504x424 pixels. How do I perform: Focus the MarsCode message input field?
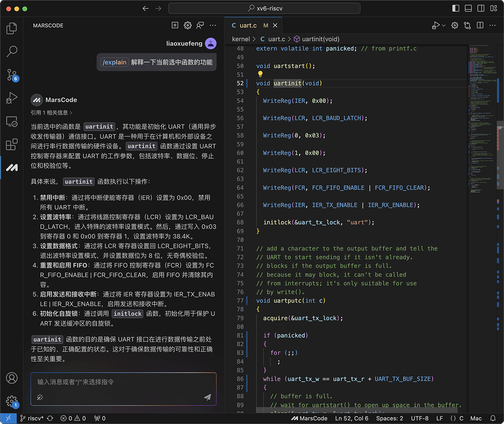[124, 382]
